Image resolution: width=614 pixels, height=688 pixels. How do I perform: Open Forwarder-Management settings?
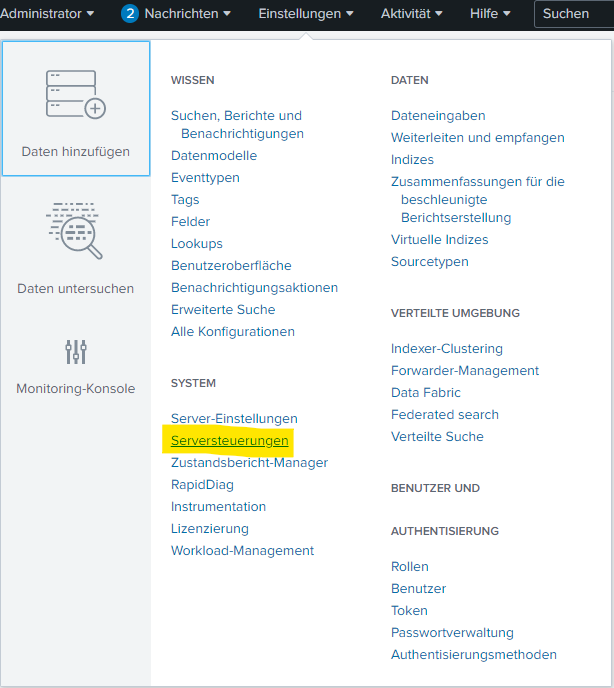point(465,371)
